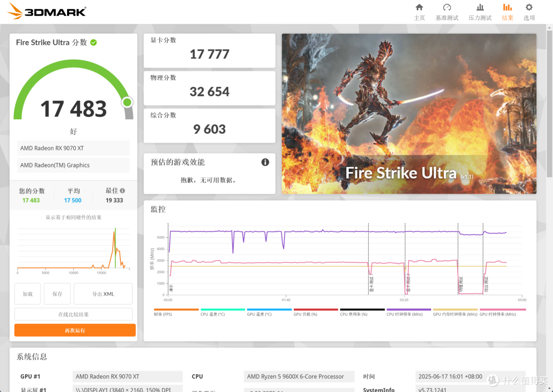Toggle GPU 时钟频率 (MHz) legend series

click(503, 312)
